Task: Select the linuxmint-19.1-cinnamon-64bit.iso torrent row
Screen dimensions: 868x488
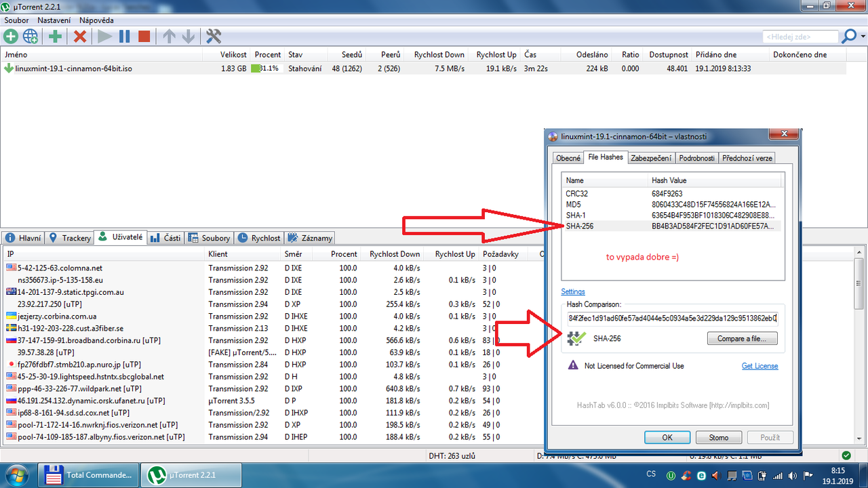Action: [x=423, y=68]
